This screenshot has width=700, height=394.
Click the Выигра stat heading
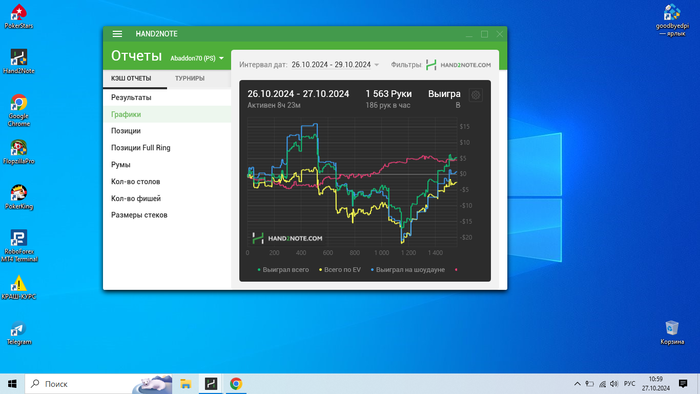tap(444, 94)
